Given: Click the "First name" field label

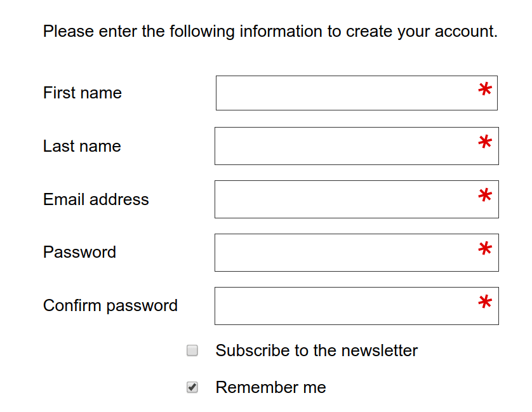Looking at the screenshot, I should [83, 93].
